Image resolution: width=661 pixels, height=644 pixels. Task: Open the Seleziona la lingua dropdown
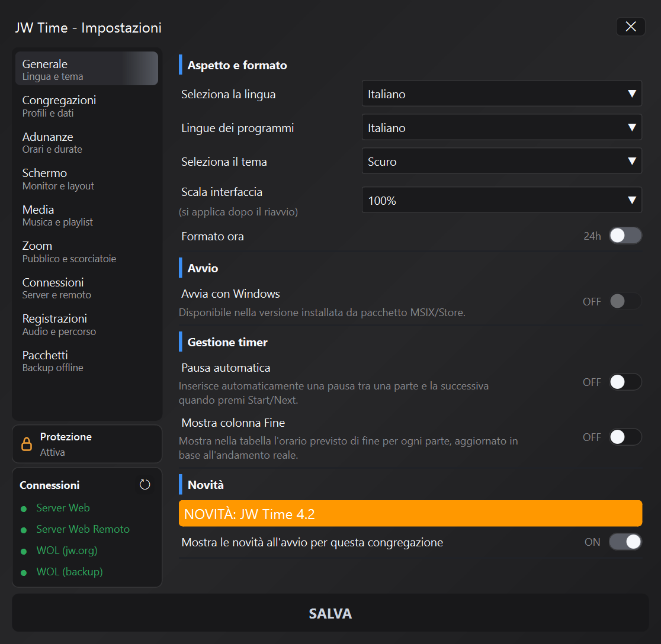click(502, 94)
